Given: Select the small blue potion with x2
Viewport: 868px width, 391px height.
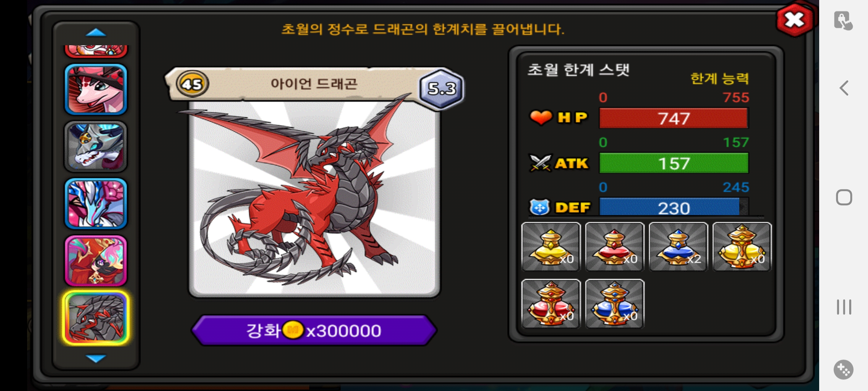Looking at the screenshot, I should click(x=678, y=247).
